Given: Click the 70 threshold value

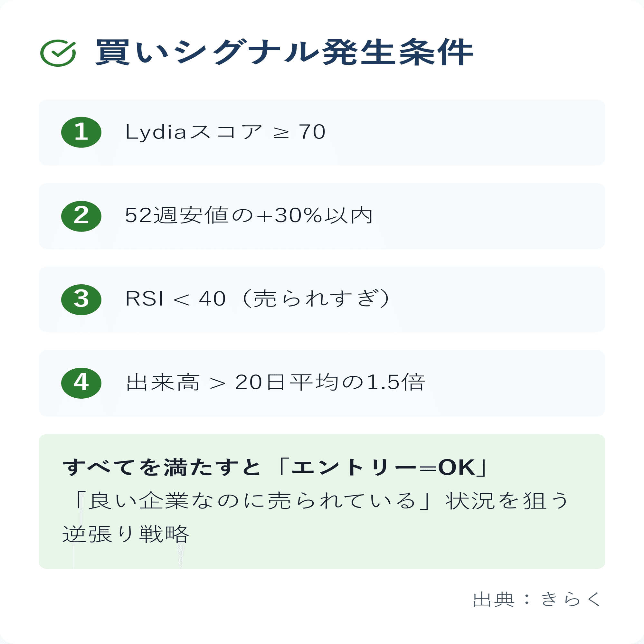Looking at the screenshot, I should (312, 132).
